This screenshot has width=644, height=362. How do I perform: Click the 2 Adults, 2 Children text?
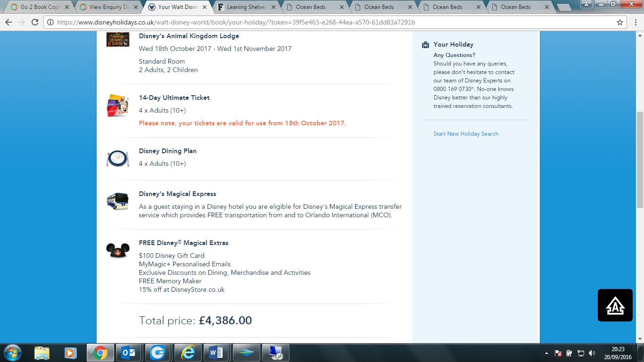pos(168,70)
